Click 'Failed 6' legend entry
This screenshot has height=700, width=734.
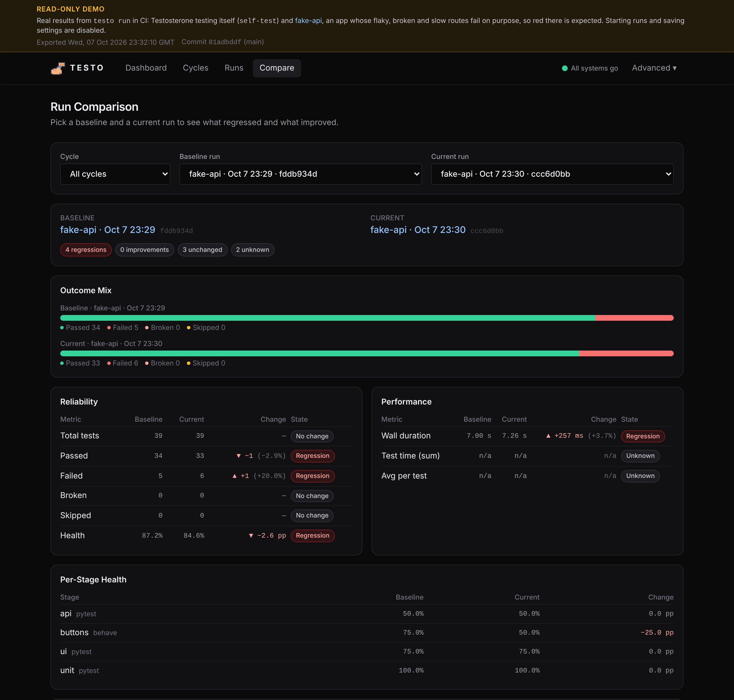[x=123, y=363]
